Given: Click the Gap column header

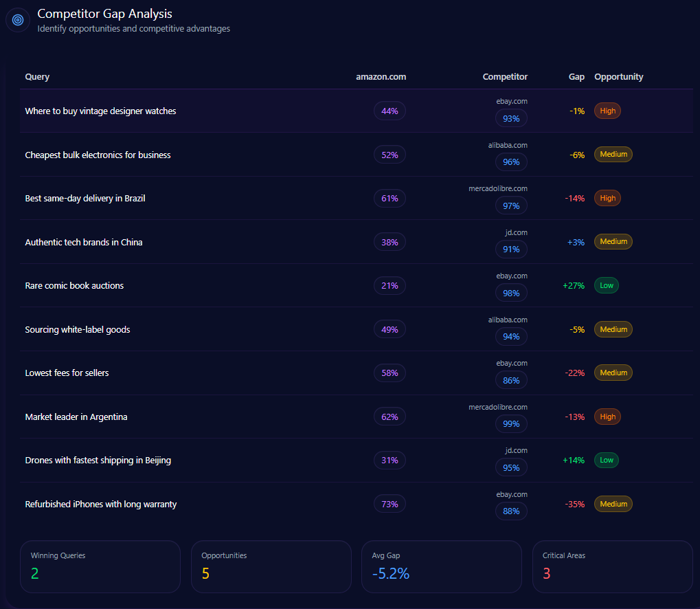Looking at the screenshot, I should click(576, 77).
